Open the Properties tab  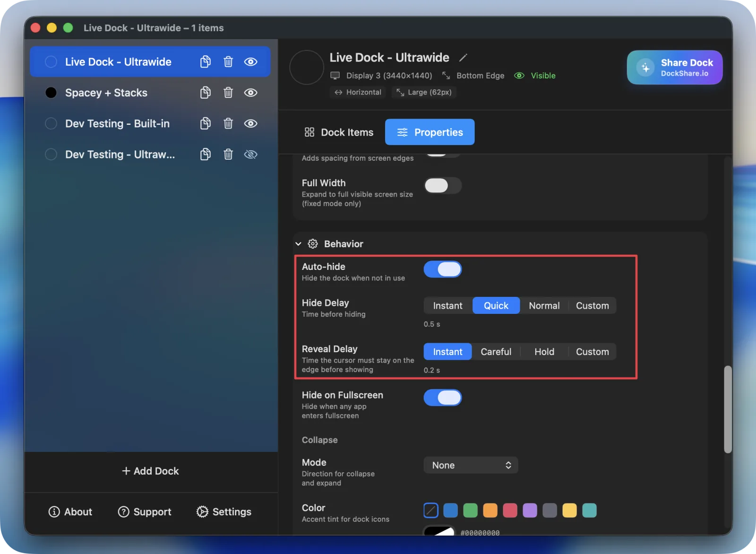tap(430, 132)
